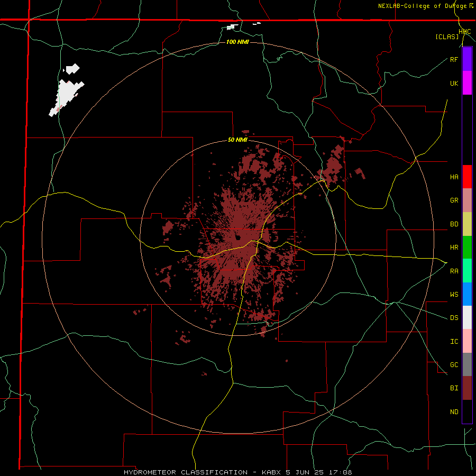Pick the DS white legend swatch
The image size is (476, 476).
467,317
